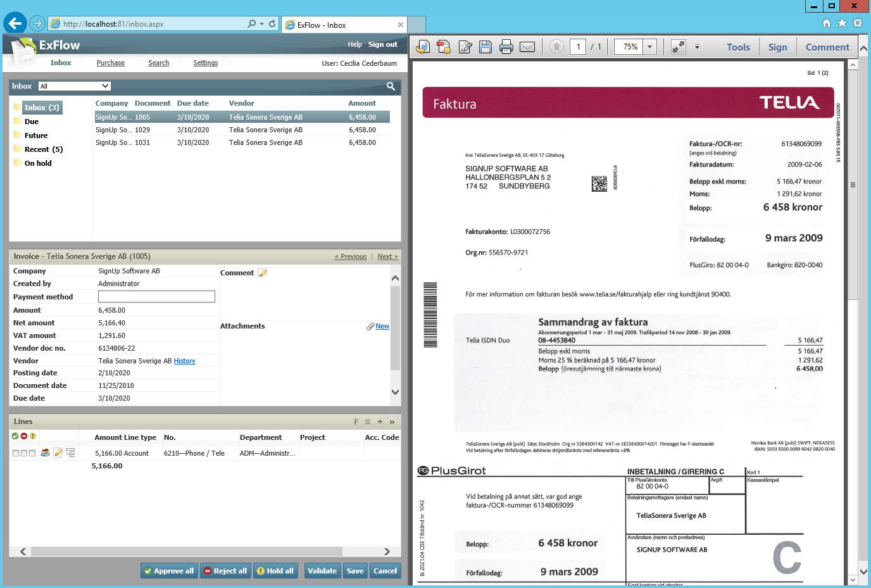Sort inbox by the Due date column header

pyautogui.click(x=193, y=103)
